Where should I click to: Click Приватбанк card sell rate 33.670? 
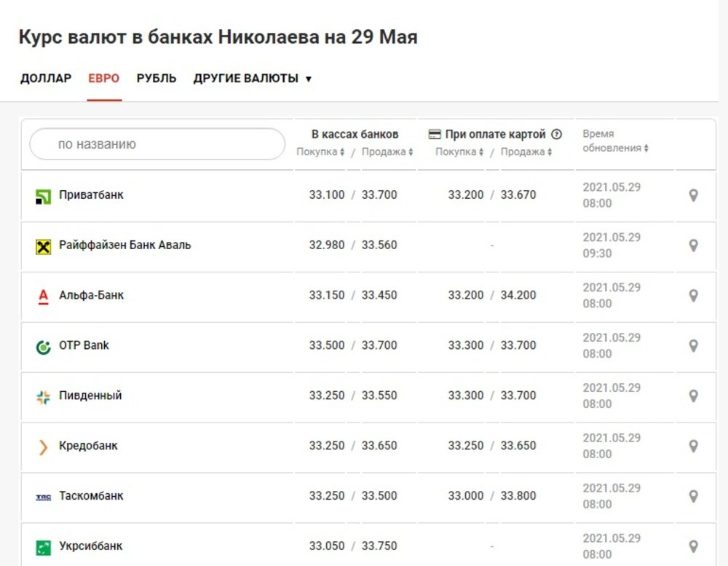click(518, 194)
